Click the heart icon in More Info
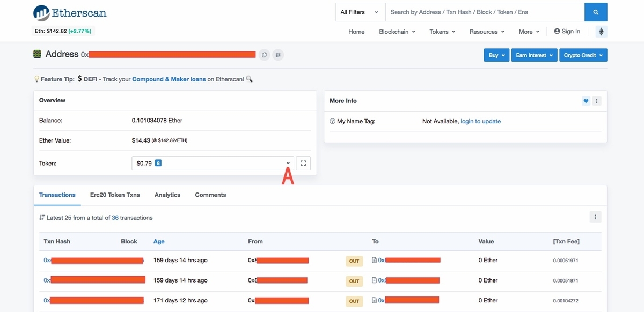 click(x=586, y=101)
